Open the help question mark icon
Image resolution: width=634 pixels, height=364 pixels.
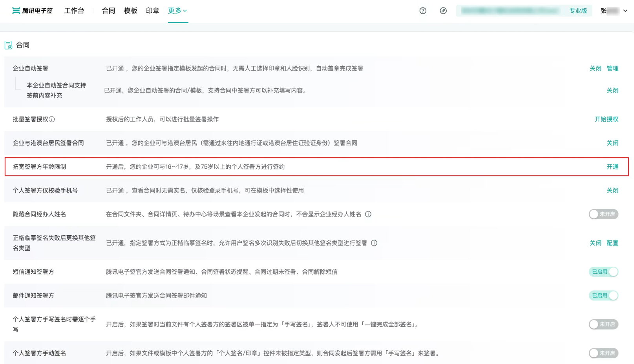pyautogui.click(x=422, y=11)
